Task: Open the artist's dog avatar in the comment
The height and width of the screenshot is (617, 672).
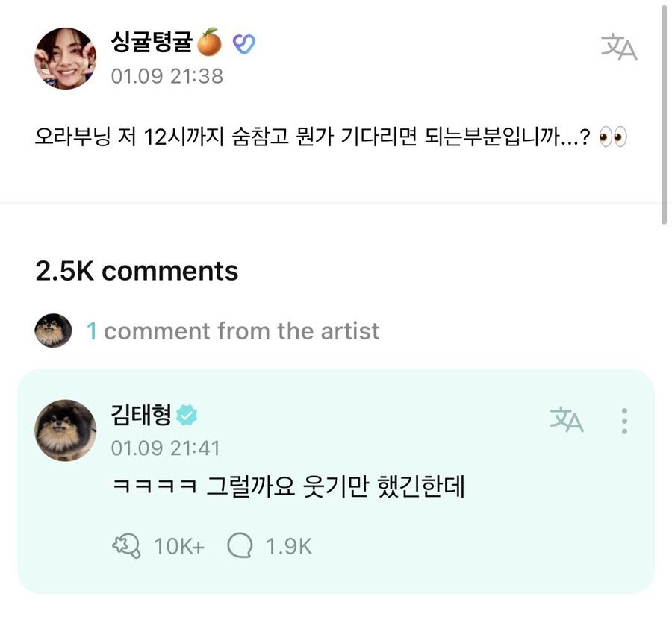Action: (66, 429)
